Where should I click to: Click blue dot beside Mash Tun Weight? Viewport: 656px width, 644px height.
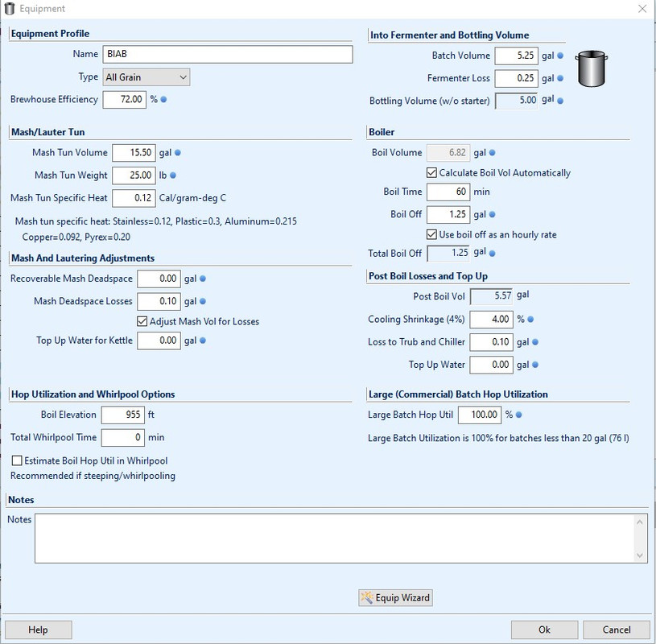[173, 175]
